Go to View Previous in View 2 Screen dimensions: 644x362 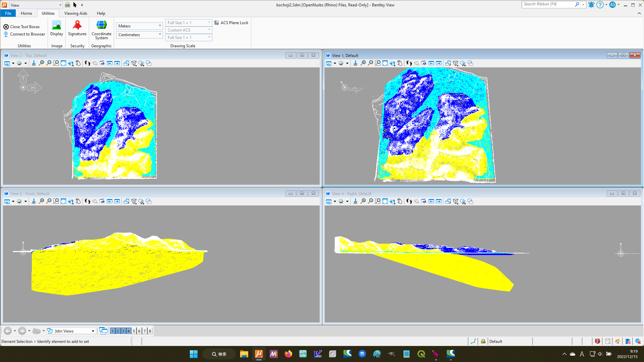click(110, 63)
